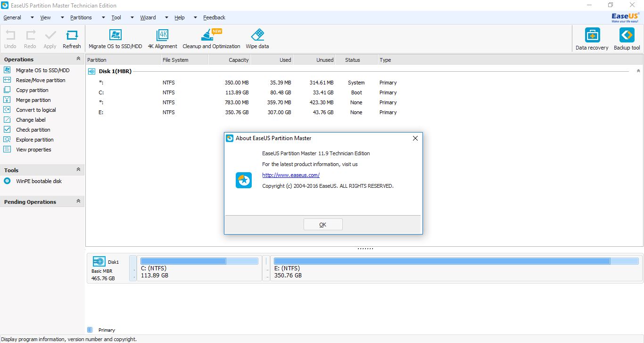Sort by the File System column header
Image resolution: width=644 pixels, height=343 pixels.
coord(184,60)
